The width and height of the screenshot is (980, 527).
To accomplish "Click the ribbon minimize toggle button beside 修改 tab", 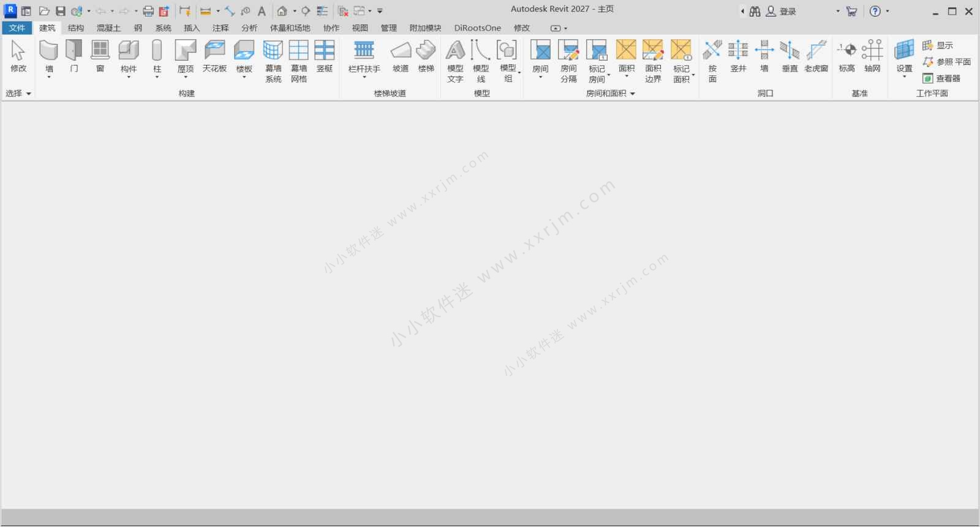I will pyautogui.click(x=556, y=28).
